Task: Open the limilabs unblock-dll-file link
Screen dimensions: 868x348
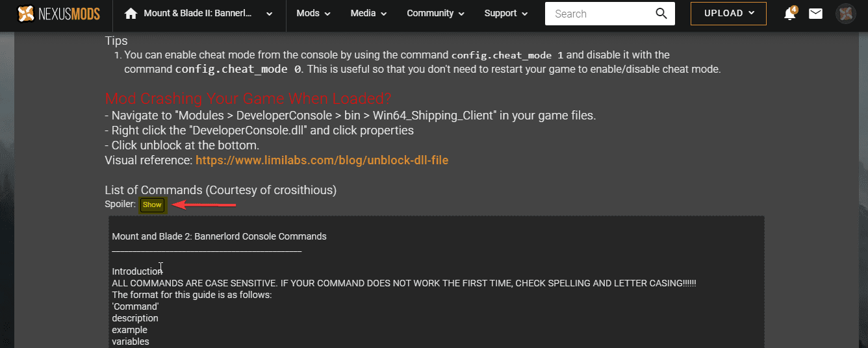Action: tap(322, 160)
